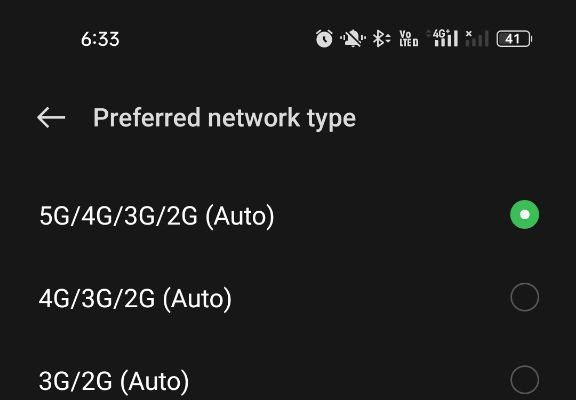Tap the 6:33 clock in status bar
The width and height of the screenshot is (576, 400).
[x=100, y=39]
